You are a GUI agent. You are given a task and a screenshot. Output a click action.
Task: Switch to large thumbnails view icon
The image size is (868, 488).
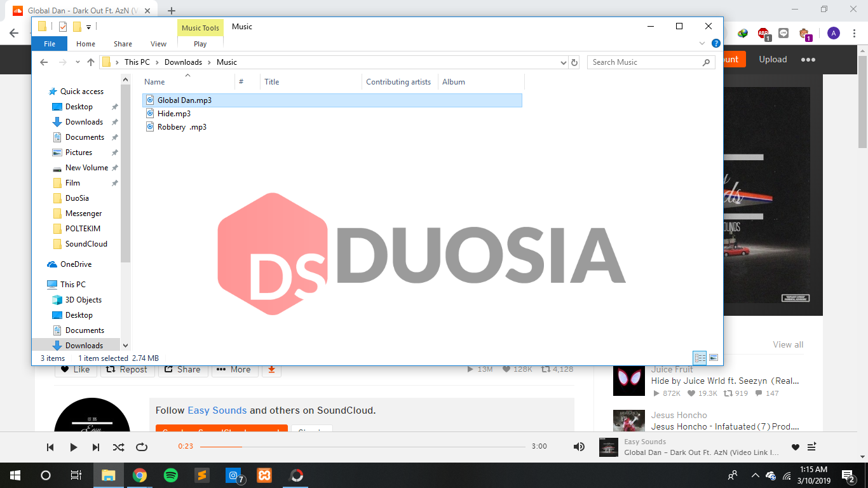pos(714,358)
